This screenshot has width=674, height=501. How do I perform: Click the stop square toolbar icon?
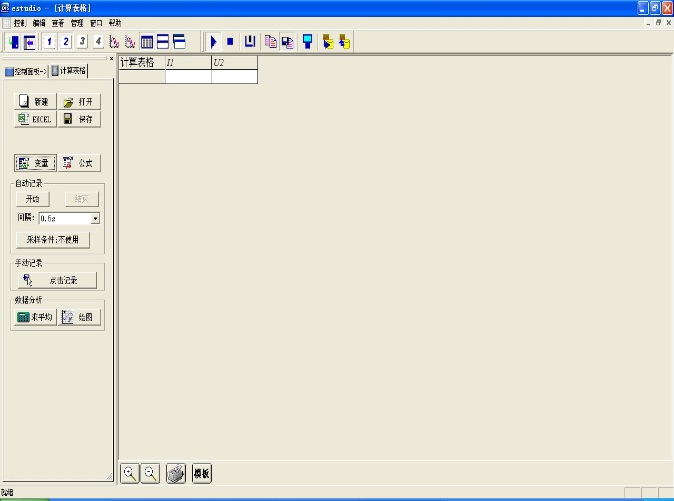tap(230, 42)
